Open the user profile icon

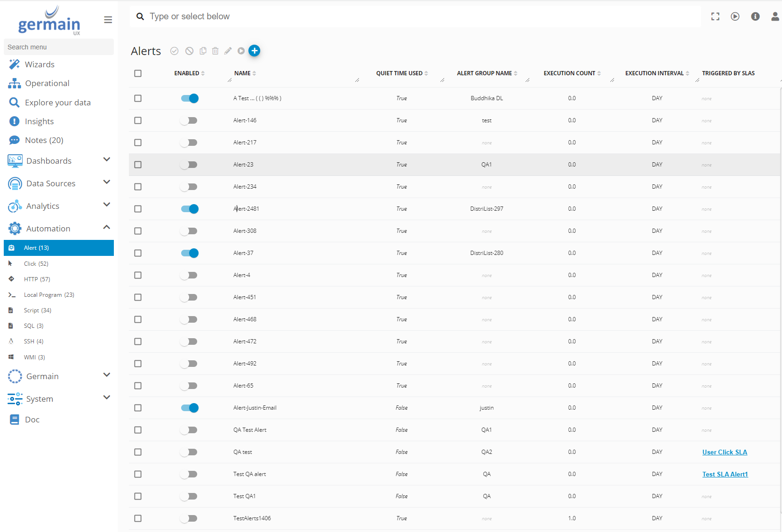(775, 16)
